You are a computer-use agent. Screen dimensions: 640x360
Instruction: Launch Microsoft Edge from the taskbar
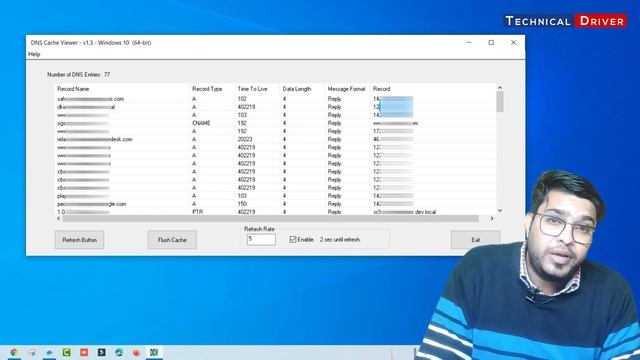click(119, 352)
